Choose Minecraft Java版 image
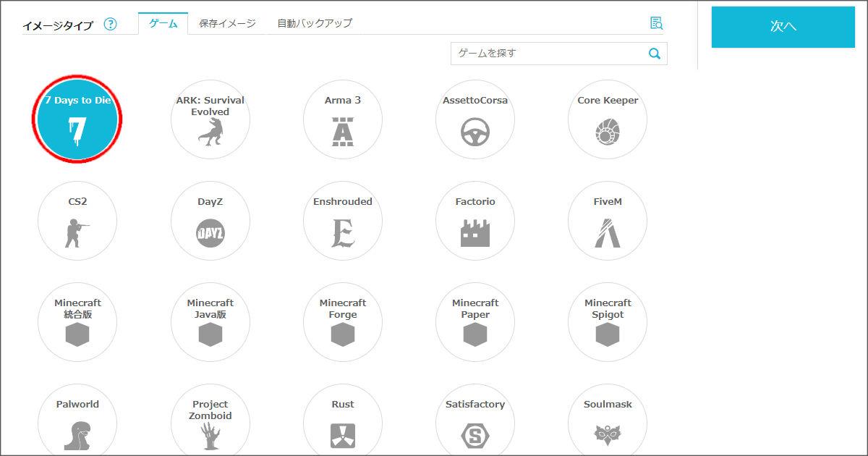The width and height of the screenshot is (868, 456). point(210,322)
